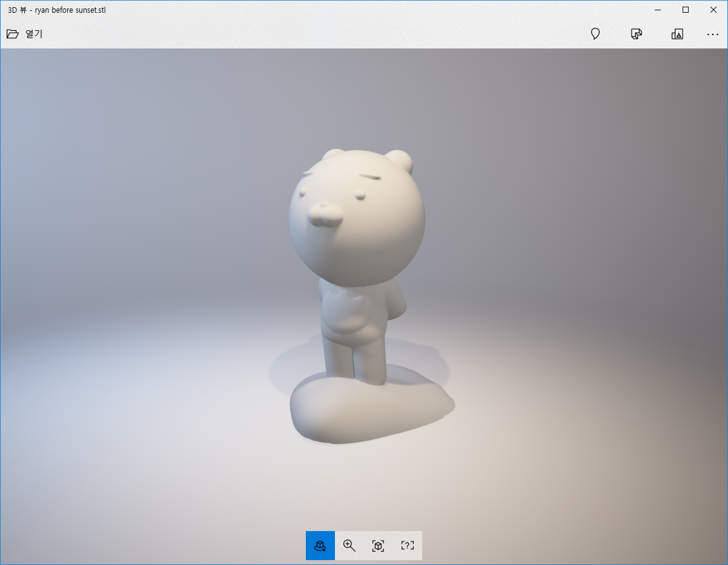Reset the view to fit the model

click(379, 546)
